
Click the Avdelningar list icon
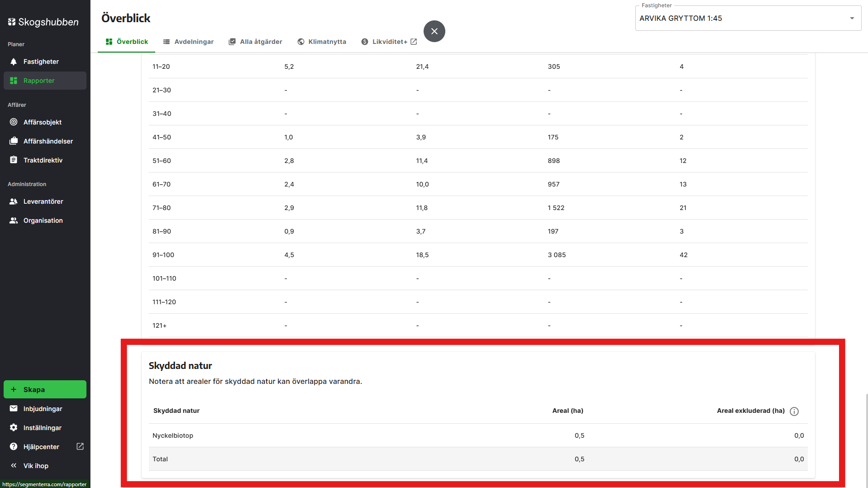click(x=167, y=42)
